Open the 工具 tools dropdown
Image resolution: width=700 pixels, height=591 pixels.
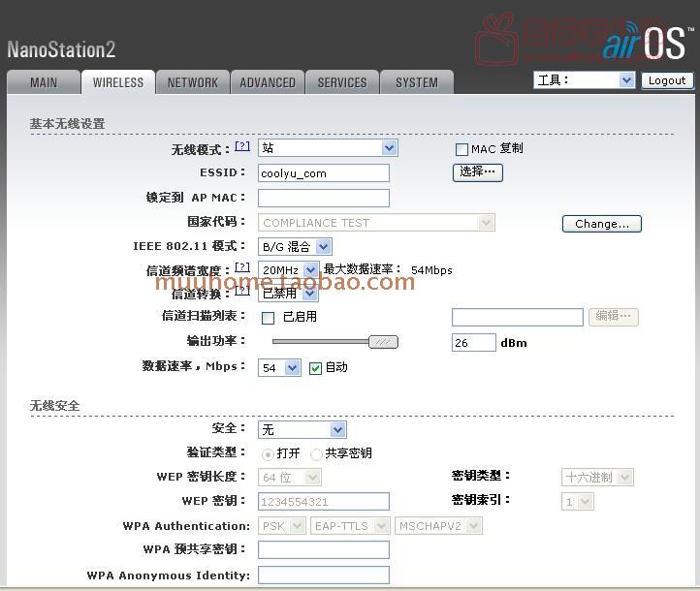pos(584,80)
